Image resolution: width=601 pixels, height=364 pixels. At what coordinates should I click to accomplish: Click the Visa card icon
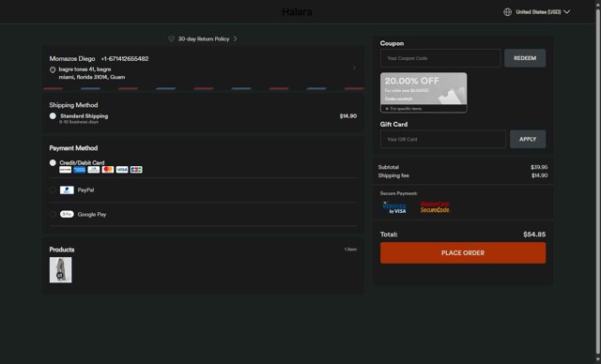click(x=122, y=170)
